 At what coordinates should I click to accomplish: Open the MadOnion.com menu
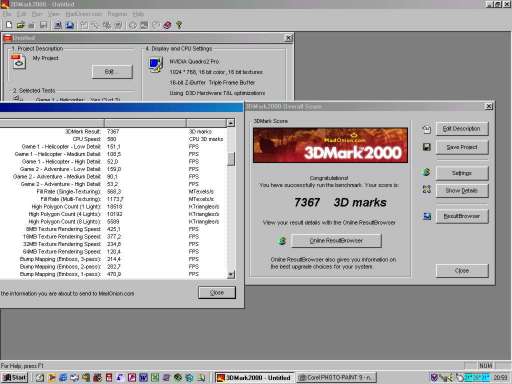point(84,14)
